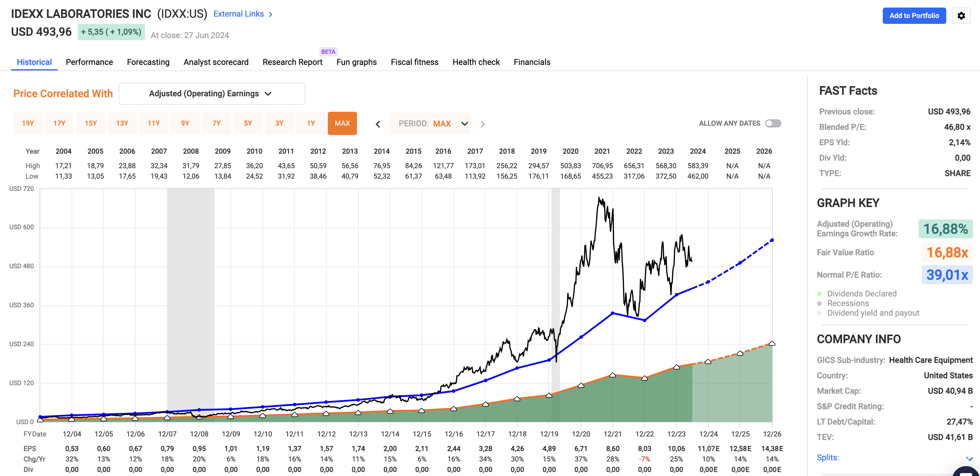
Task: Click the 46,80 x Blended P/E value
Action: 957,127
